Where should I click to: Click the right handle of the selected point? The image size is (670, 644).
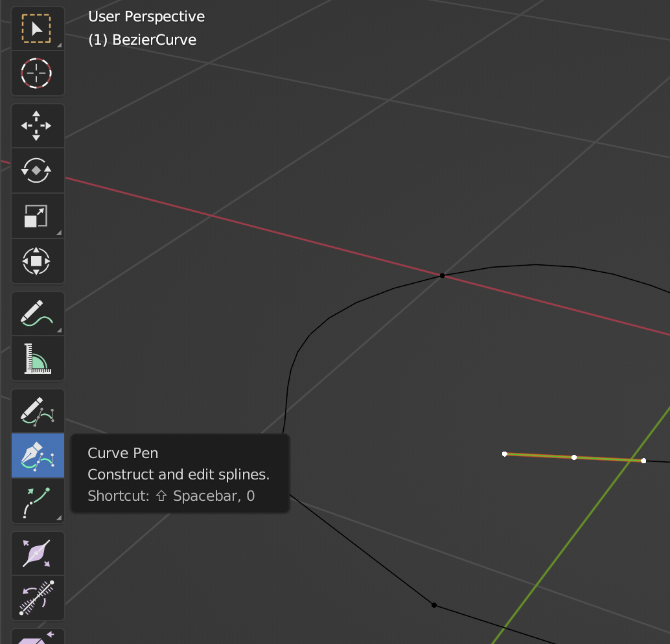point(643,461)
